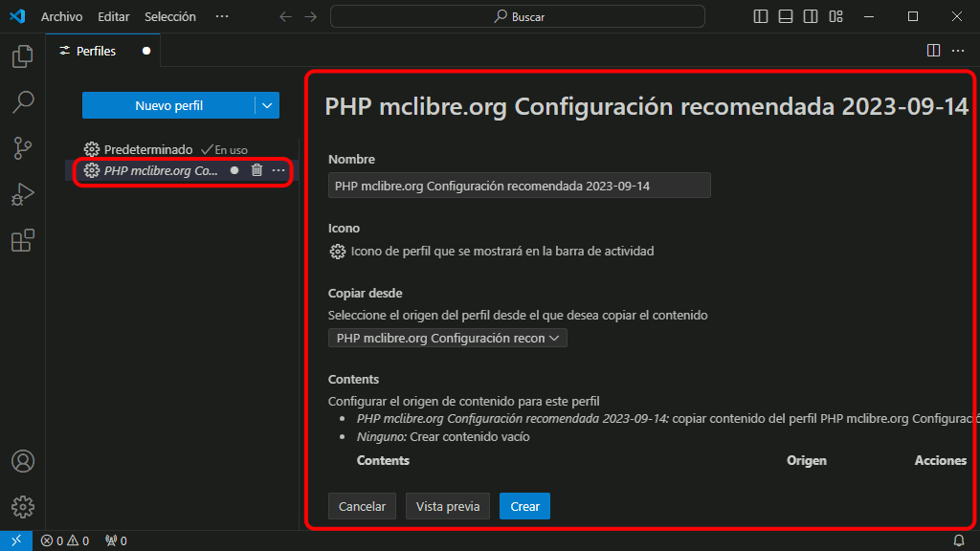This screenshot has height=551, width=980.
Task: Open the Customize Layout icon
Action: 835,17
